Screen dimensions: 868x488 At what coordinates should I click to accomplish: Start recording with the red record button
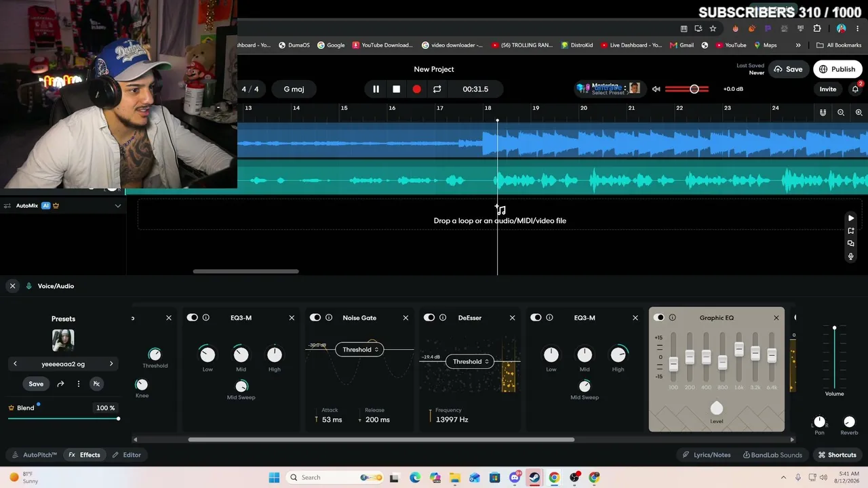pos(416,89)
